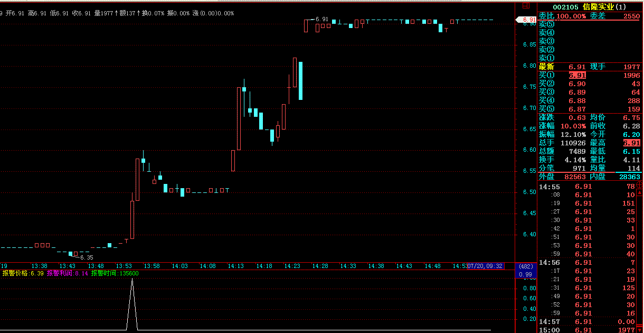Click the 分笔 count 971
Viewport: 644px width, 333px height.
point(579,168)
